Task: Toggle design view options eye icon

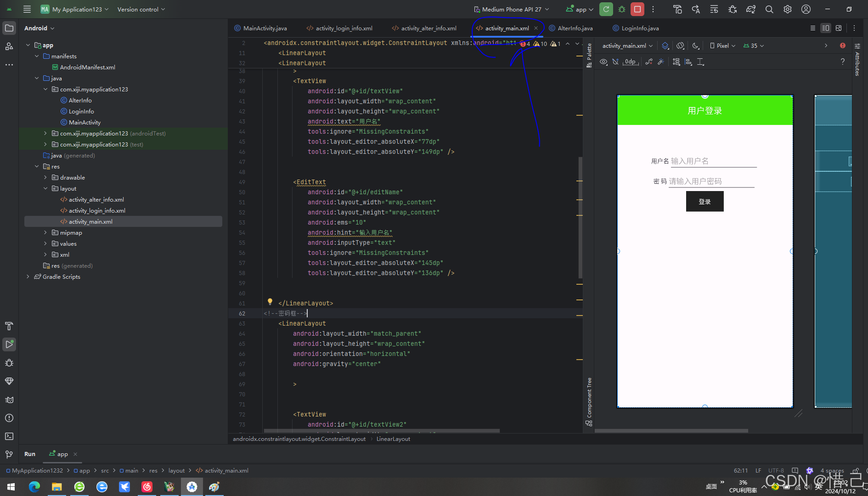Action: (604, 62)
